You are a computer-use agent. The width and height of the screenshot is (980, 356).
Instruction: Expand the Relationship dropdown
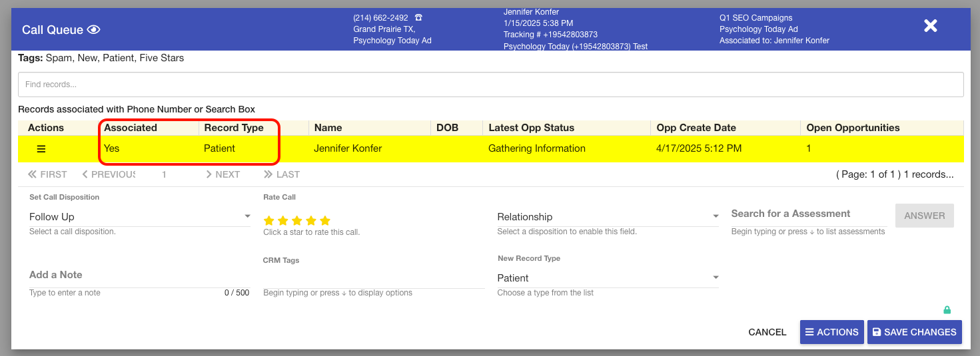[608, 217]
